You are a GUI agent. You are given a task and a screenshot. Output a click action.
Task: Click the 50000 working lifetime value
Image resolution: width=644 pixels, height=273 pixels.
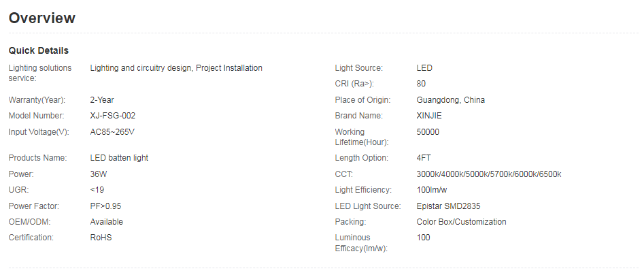pyautogui.click(x=428, y=132)
